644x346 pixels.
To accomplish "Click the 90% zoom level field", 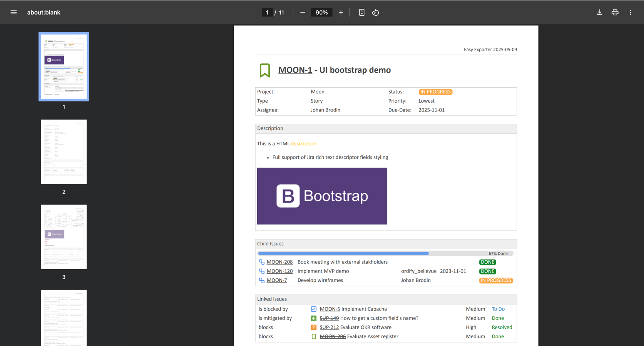I will click(x=321, y=12).
